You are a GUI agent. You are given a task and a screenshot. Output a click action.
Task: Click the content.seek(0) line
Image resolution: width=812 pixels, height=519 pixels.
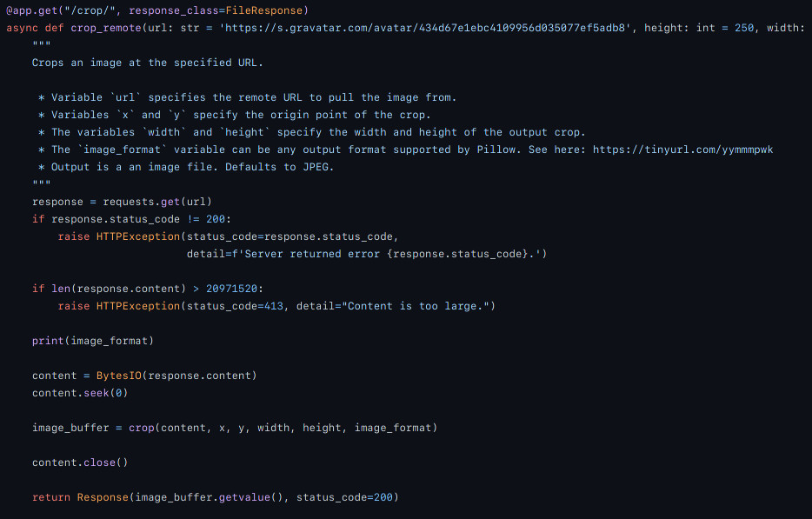(x=80, y=393)
